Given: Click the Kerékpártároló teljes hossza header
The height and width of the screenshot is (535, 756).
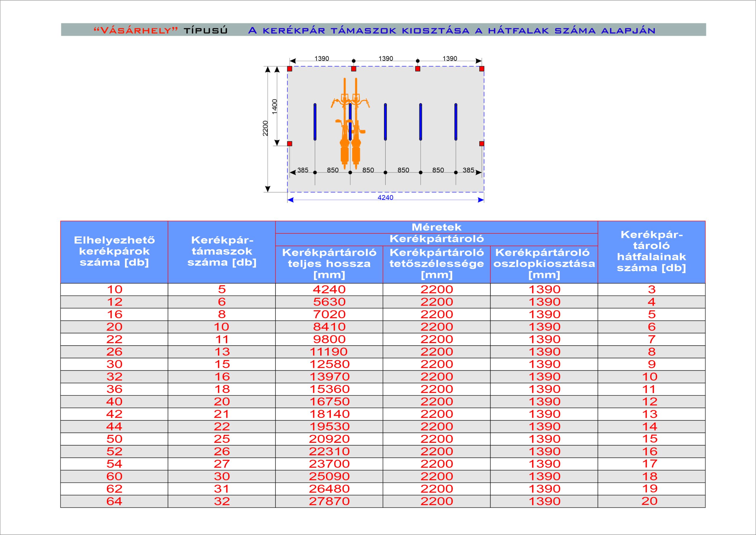Looking at the screenshot, I should pos(329,264).
